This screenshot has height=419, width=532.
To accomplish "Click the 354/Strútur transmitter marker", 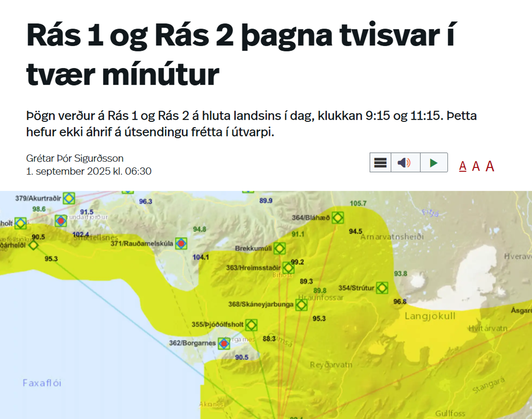I will pos(382,288).
